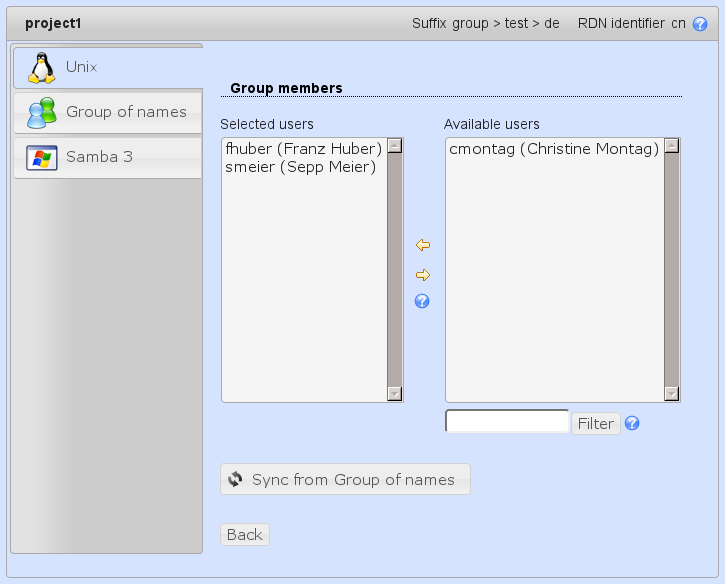Click the Group of names people icon
The image size is (725, 584).
tap(41, 112)
